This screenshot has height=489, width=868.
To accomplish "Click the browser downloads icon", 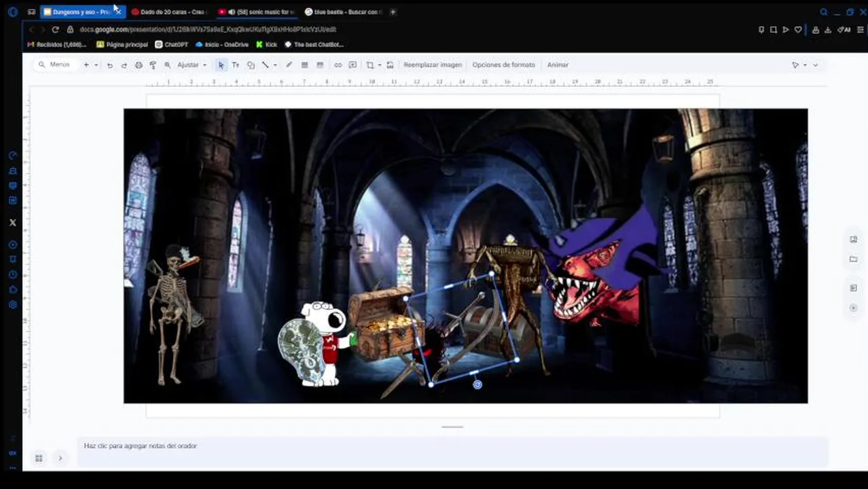I will [828, 30].
